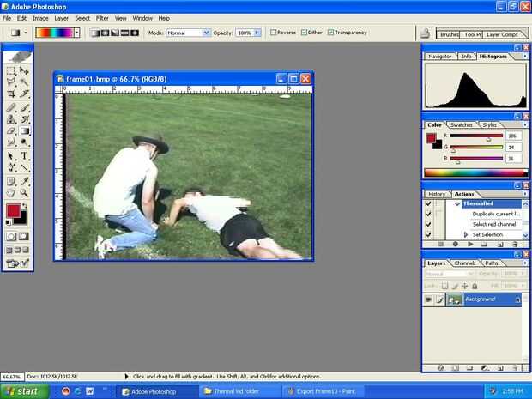Select the Type tool

[x=24, y=156]
